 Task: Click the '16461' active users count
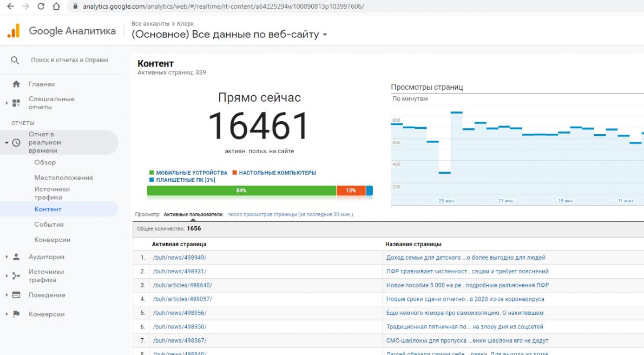click(x=259, y=126)
